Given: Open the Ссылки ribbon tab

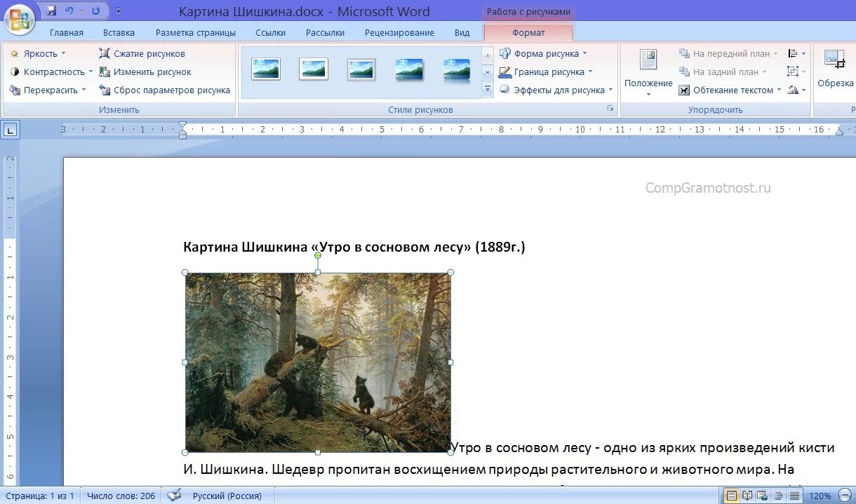Looking at the screenshot, I should coord(271,33).
